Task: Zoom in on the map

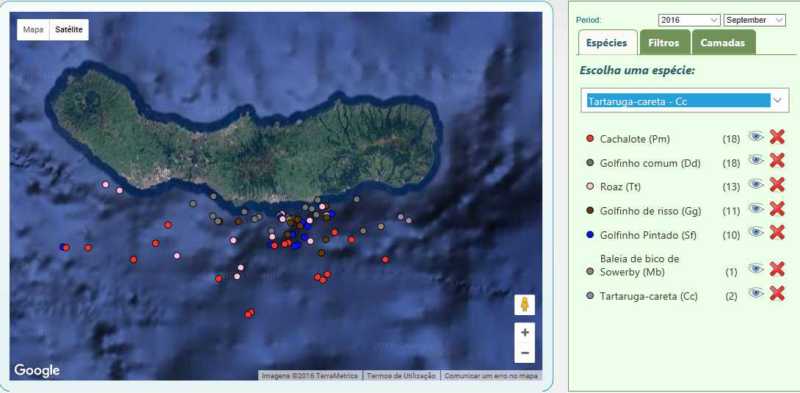Action: coord(524,333)
